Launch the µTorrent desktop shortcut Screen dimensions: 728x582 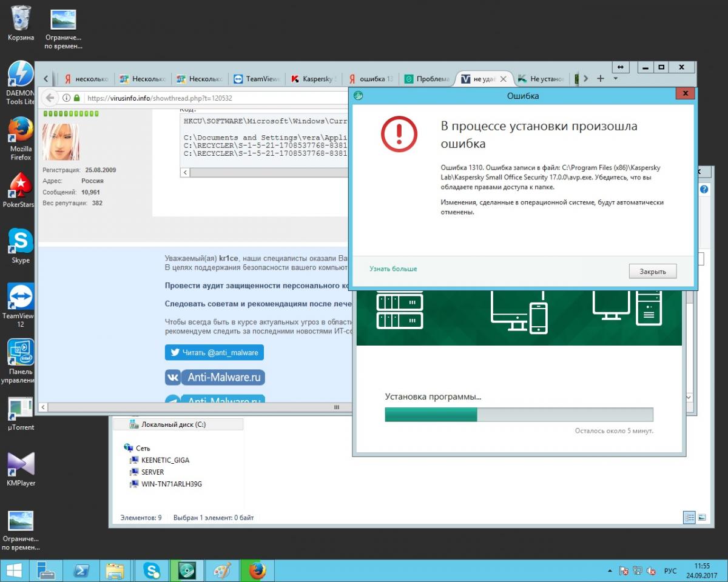click(21, 413)
